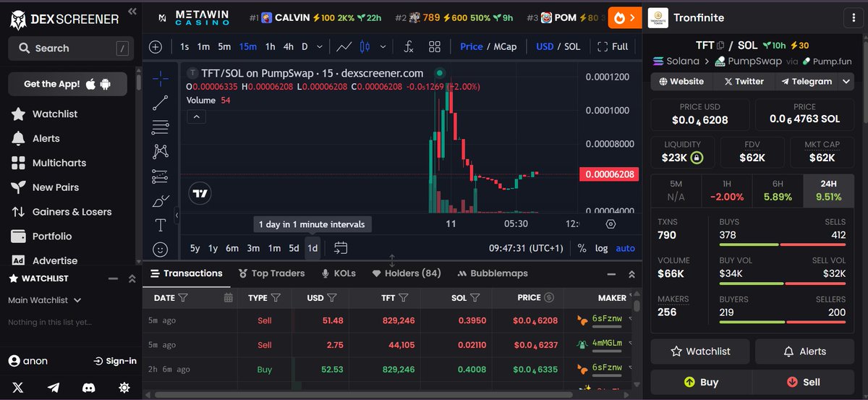Sign in to account
868x400 pixels.
click(115, 361)
